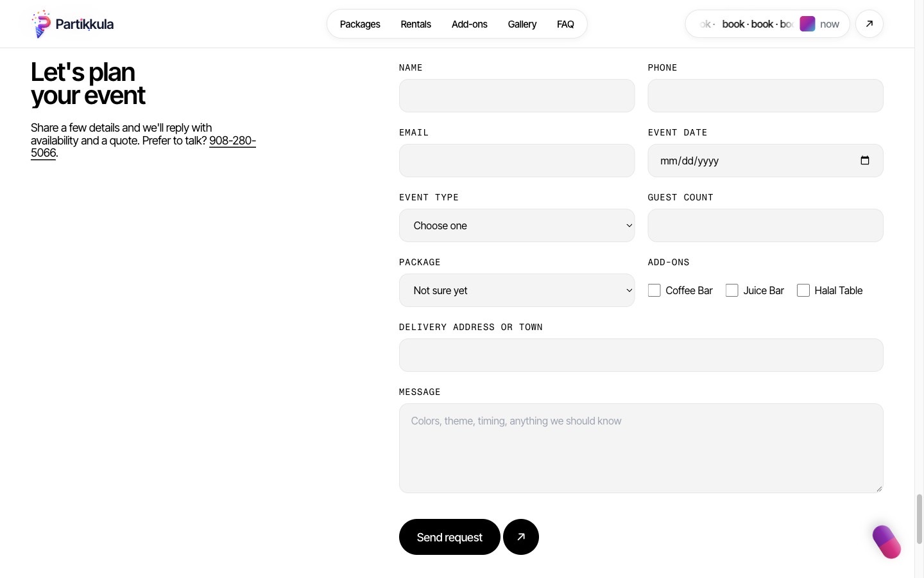Viewport: 924px width, 578px height.
Task: Click the page vertical scrollbar thumb
Action: [x=919, y=519]
